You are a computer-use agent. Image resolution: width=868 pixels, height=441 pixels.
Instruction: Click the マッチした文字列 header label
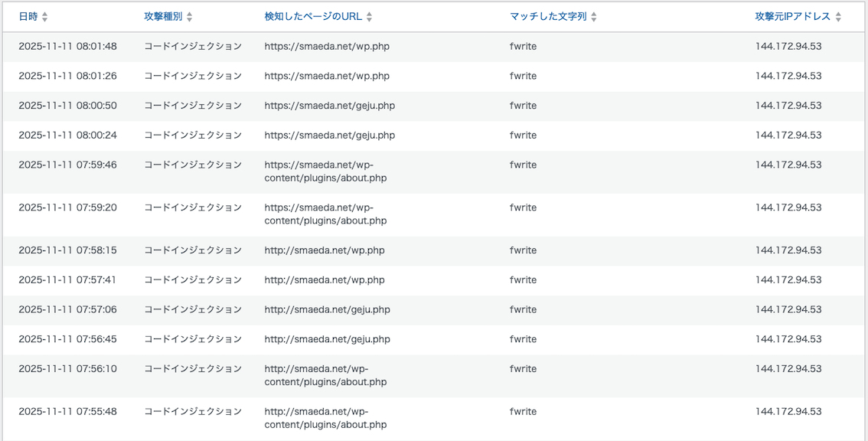coord(548,17)
